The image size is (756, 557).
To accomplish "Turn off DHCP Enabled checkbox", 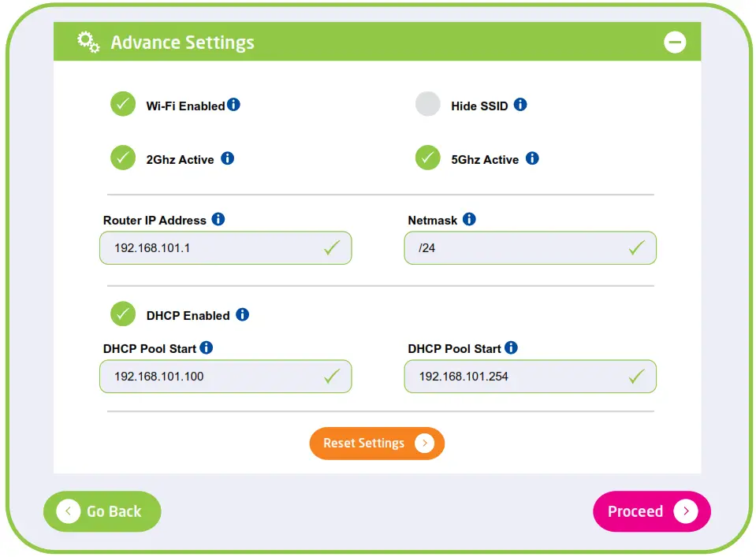I will click(123, 314).
